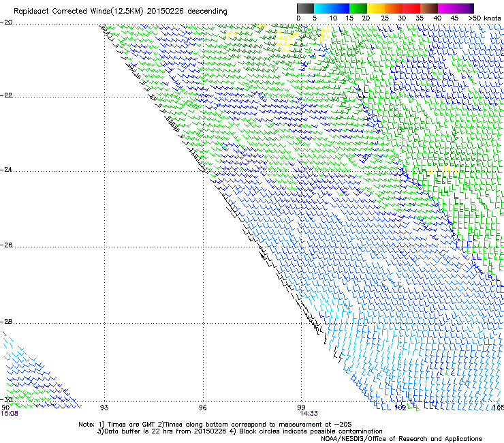This screenshot has width=504, height=443.
Task: Click the cyan-blue 5-15 knots color band
Action: pos(332,8)
